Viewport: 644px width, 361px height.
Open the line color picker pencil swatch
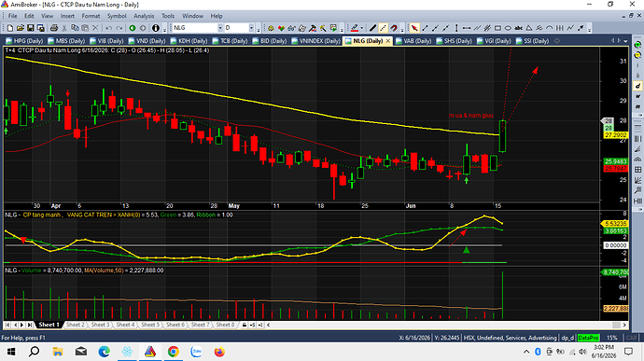[x=354, y=28]
